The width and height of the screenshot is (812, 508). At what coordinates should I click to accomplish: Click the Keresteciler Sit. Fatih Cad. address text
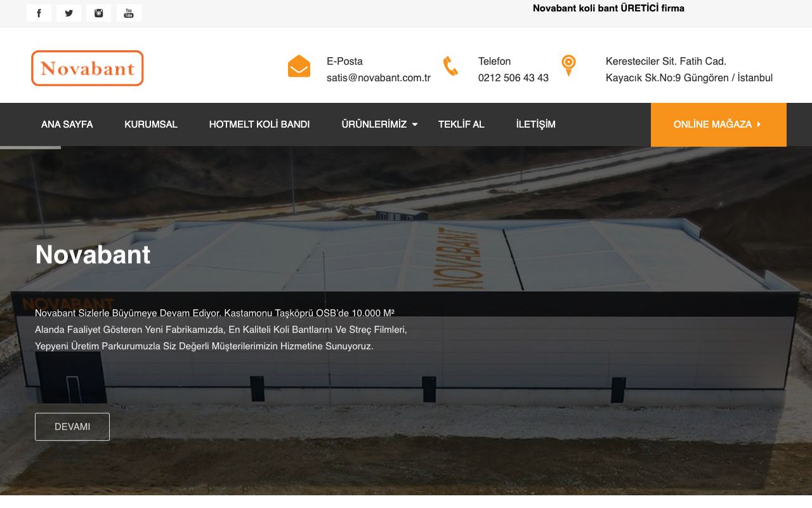(666, 62)
